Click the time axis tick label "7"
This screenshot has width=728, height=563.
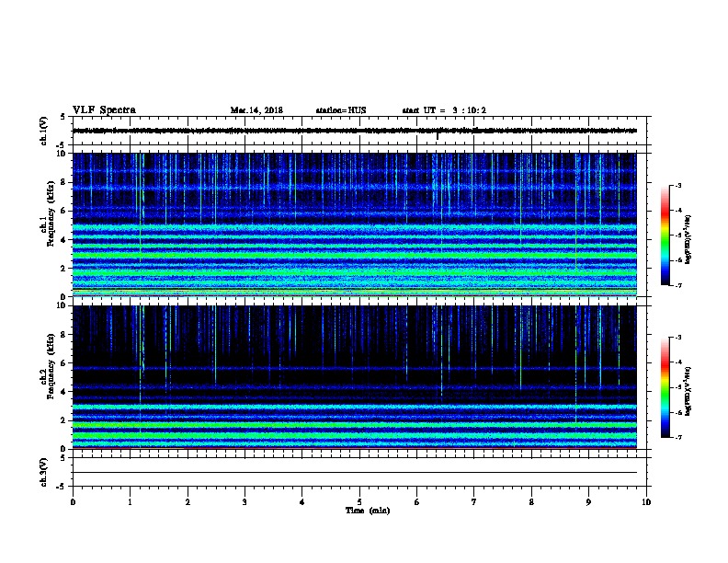click(x=474, y=502)
